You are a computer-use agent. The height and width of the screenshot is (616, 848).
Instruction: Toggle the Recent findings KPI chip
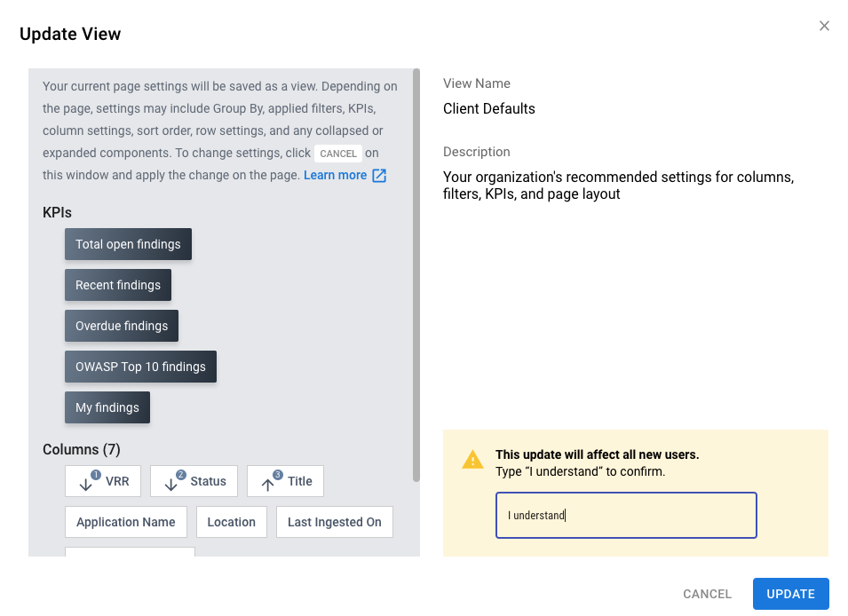coord(117,284)
